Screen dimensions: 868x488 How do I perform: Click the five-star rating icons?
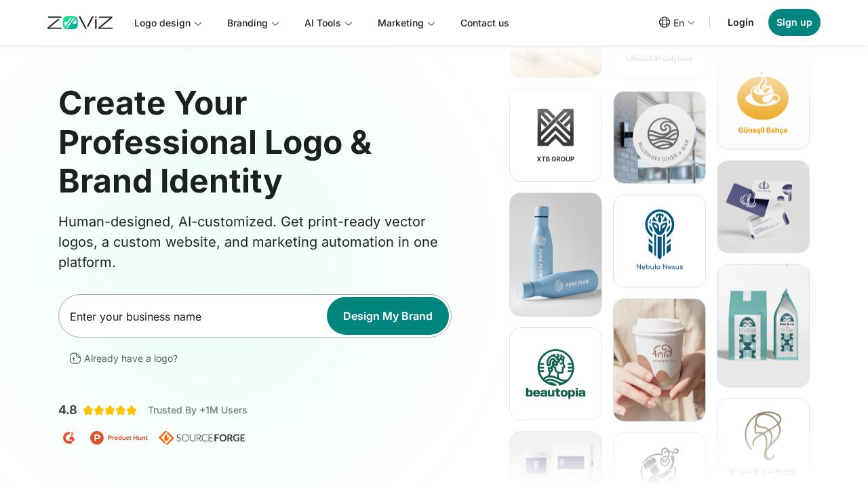(110, 410)
